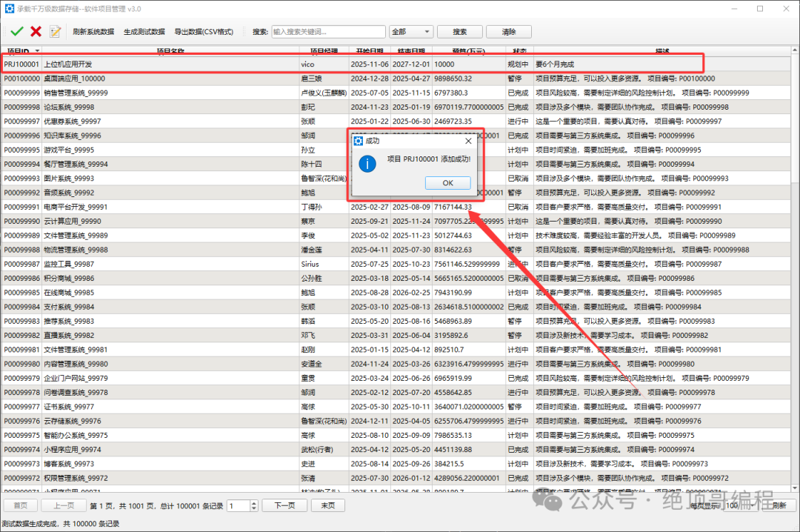Close the 成功 dialog with X
Image resolution: width=800 pixels, height=532 pixels.
pos(468,141)
